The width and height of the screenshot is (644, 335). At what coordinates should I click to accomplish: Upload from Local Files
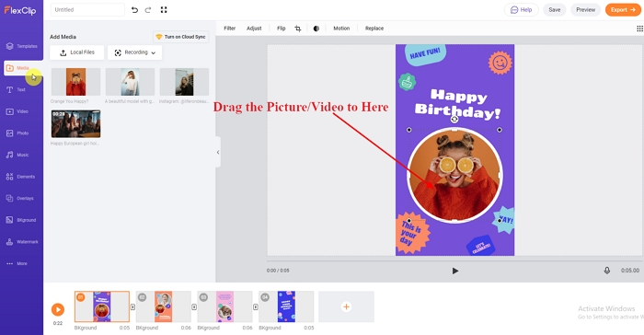click(x=76, y=52)
